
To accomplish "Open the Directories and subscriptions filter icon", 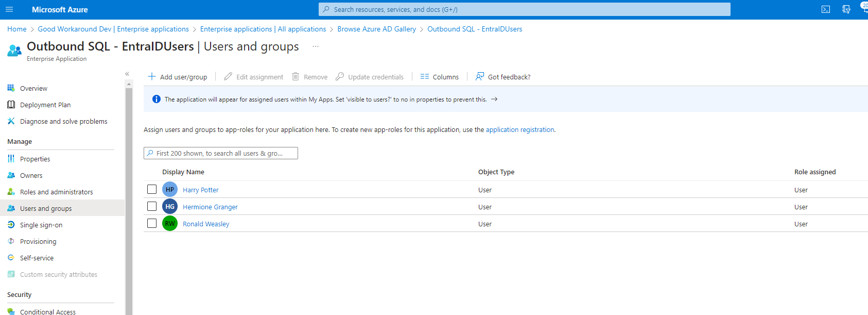I will pos(846,9).
